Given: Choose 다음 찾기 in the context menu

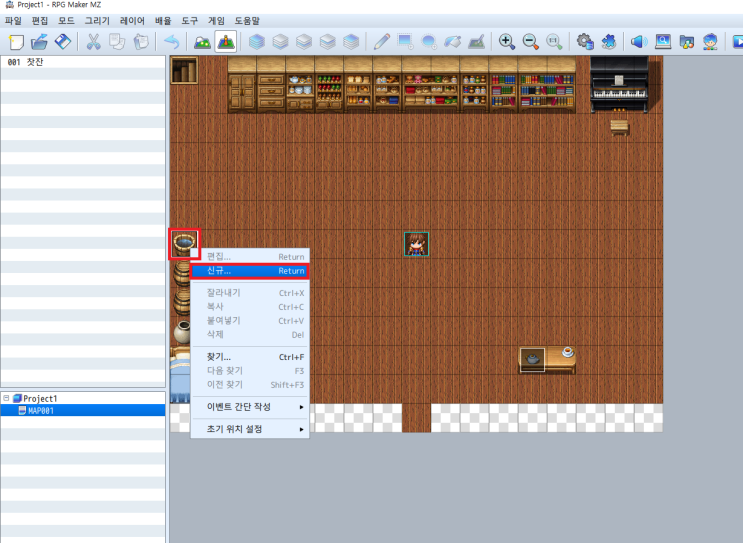Looking at the screenshot, I should 250,371.
